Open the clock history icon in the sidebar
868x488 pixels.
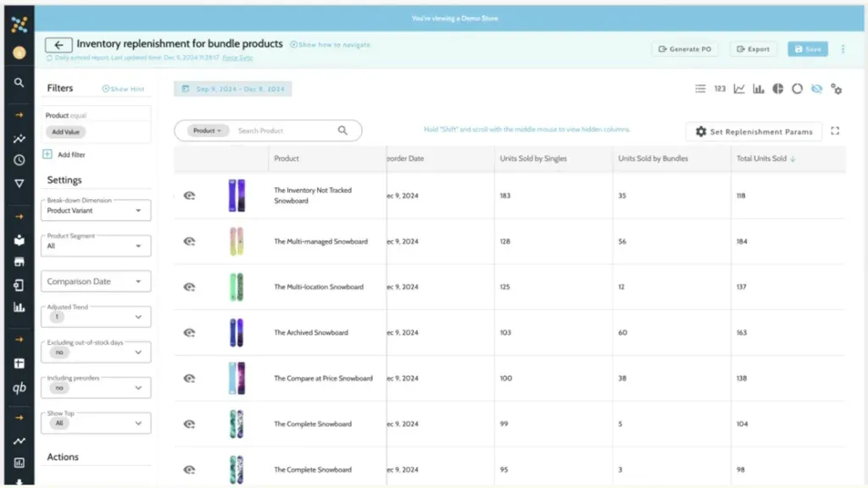19,160
